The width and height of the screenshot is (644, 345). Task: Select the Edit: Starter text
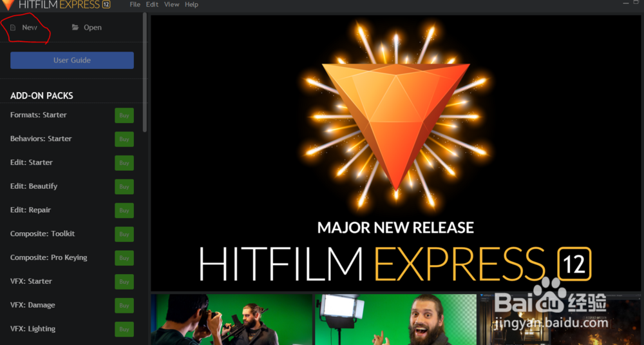tap(31, 163)
